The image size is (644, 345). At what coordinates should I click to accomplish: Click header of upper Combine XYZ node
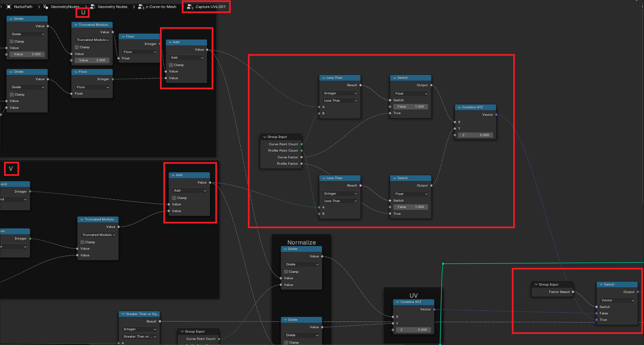[x=476, y=107]
